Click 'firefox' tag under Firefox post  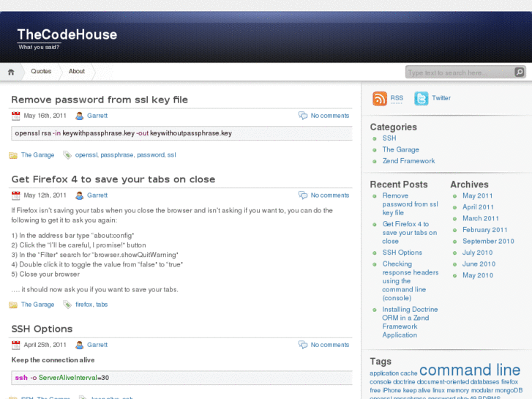pyautogui.click(x=84, y=305)
